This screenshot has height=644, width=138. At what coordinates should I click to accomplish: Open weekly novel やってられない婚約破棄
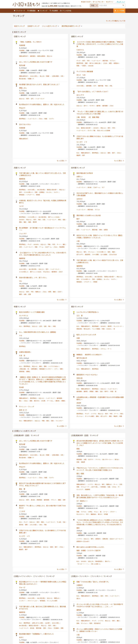click(85, 71)
